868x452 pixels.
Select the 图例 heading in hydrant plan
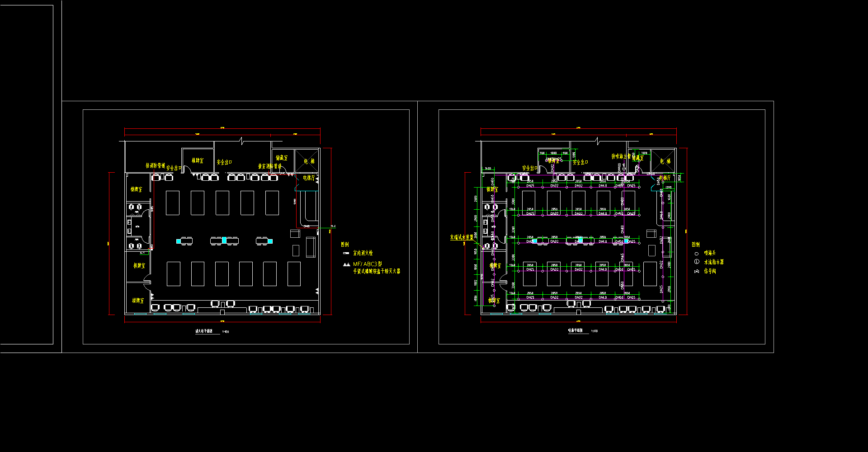click(x=345, y=245)
